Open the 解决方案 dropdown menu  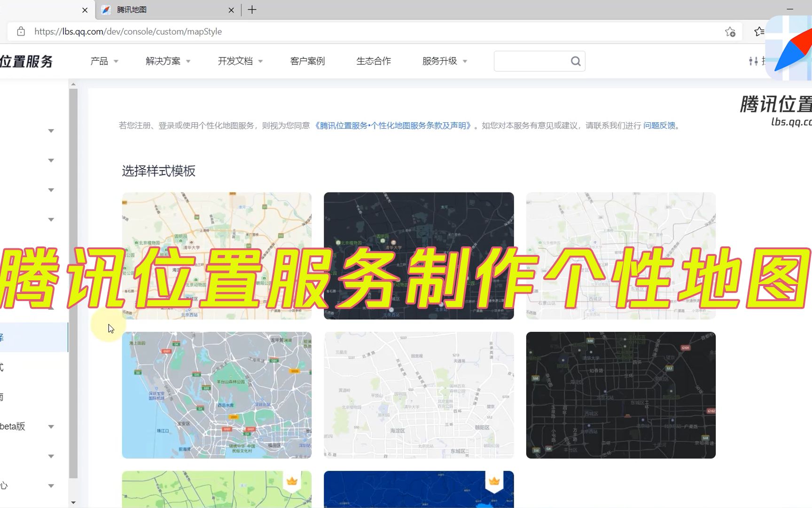click(168, 61)
